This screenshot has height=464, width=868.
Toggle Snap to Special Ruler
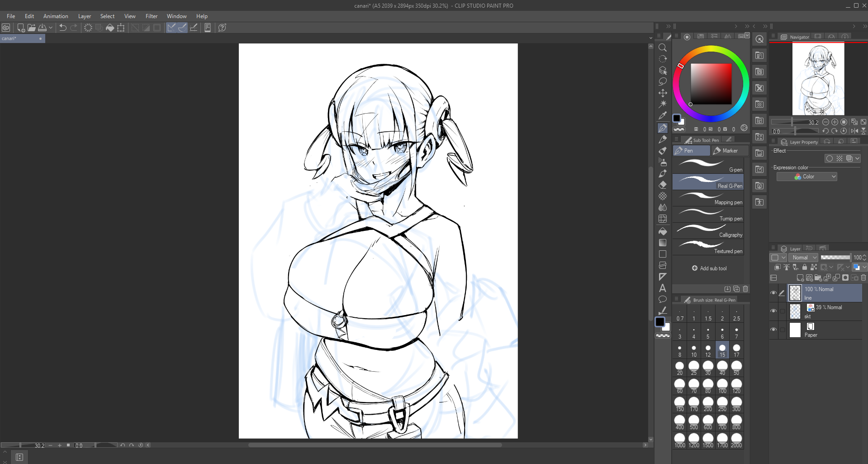tap(182, 28)
